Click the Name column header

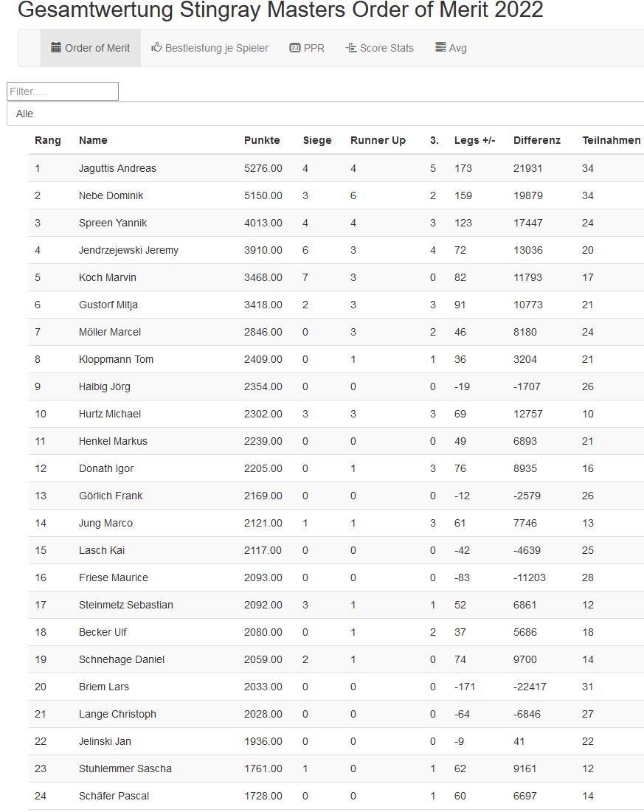[93, 140]
